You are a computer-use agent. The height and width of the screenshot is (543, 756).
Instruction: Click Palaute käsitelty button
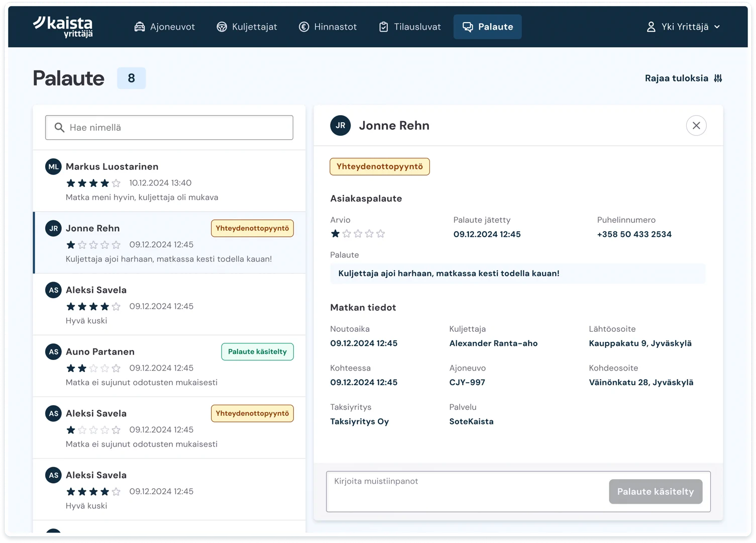tap(656, 491)
